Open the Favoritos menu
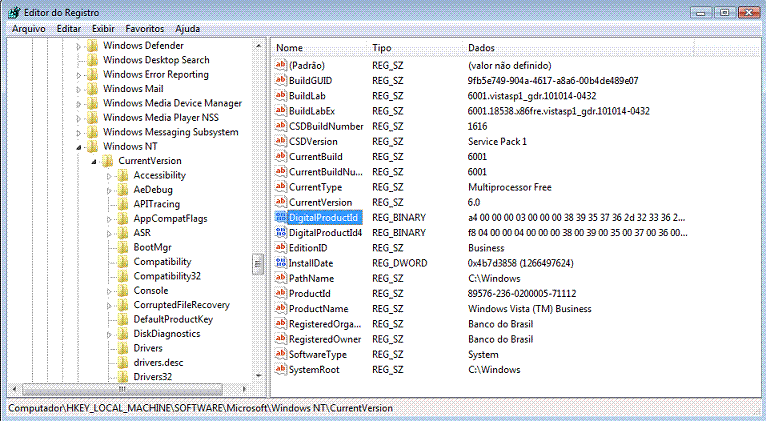This screenshot has width=766, height=421. (145, 29)
